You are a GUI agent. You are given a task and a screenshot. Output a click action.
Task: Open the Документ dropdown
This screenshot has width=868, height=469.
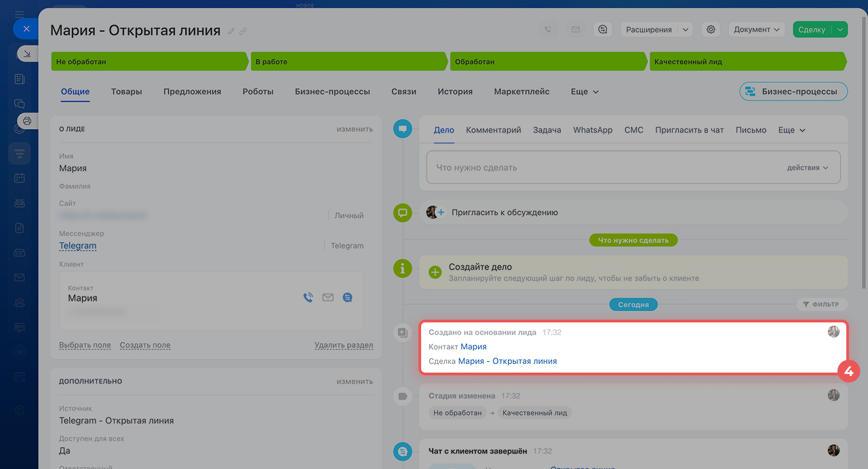pos(757,29)
